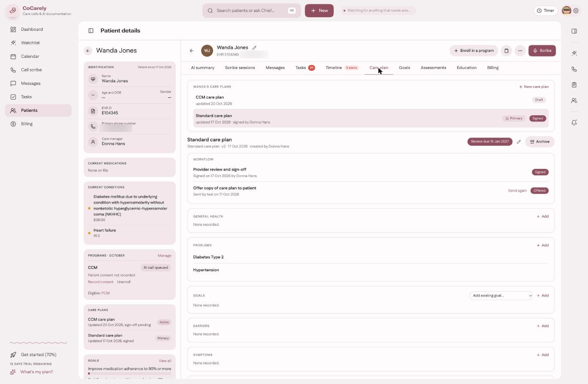This screenshot has height=384, width=588.
Task: Create a New care plan
Action: pyautogui.click(x=534, y=87)
